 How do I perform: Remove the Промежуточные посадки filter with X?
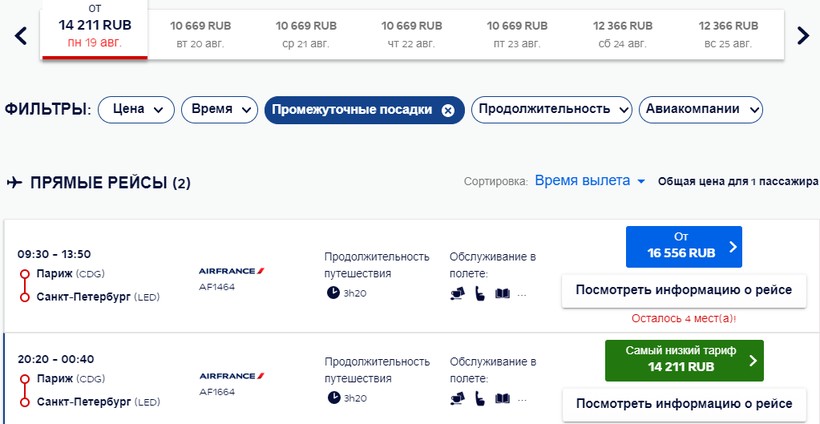tap(448, 110)
